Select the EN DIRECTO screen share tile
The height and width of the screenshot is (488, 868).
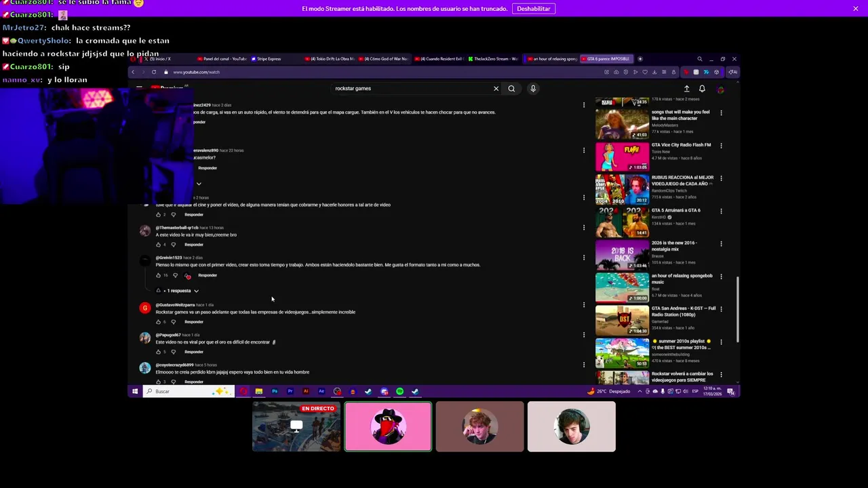click(296, 426)
